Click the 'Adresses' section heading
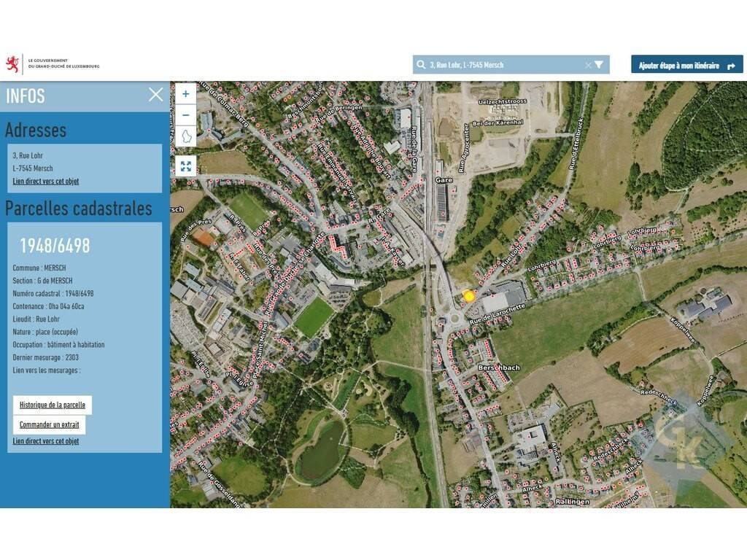This screenshot has width=747, height=560. coord(36,130)
